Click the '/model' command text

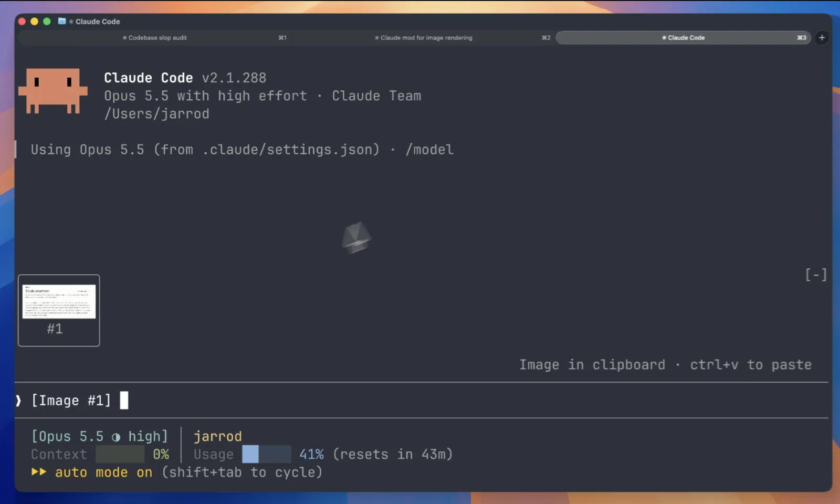click(x=429, y=150)
